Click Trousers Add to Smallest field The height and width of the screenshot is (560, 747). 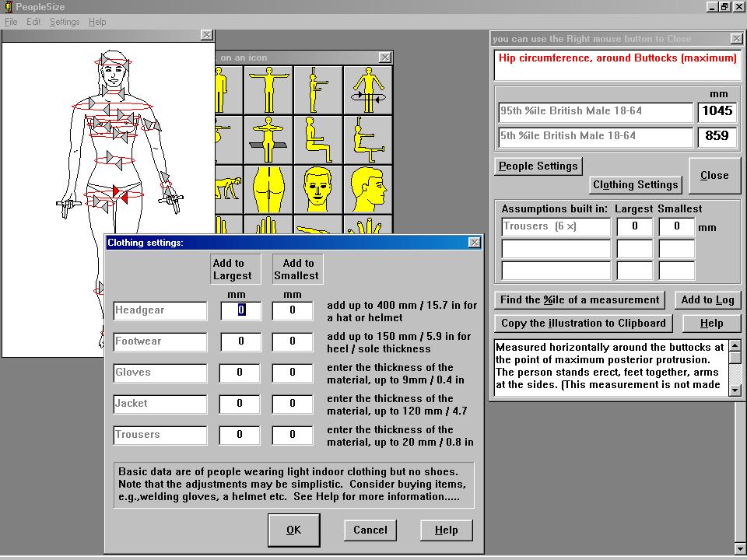click(293, 435)
